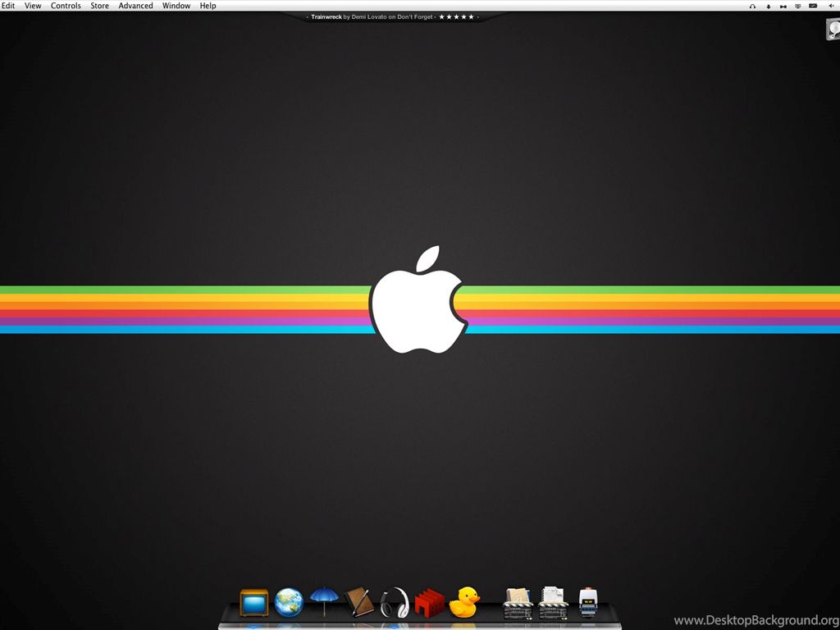
Task: Click the white headphones icon in dock
Action: pos(395,602)
